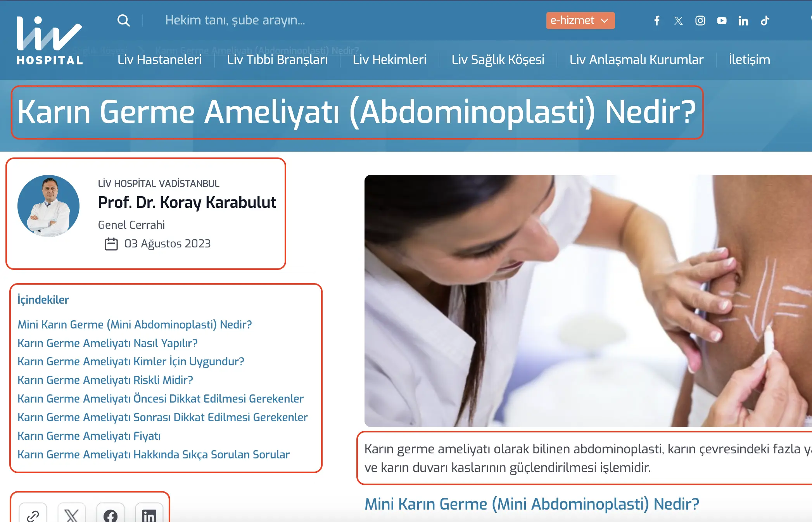This screenshot has height=522, width=812.
Task: Jump to 'Karın Germe Ameliyatı Fiyatı'
Action: (89, 436)
